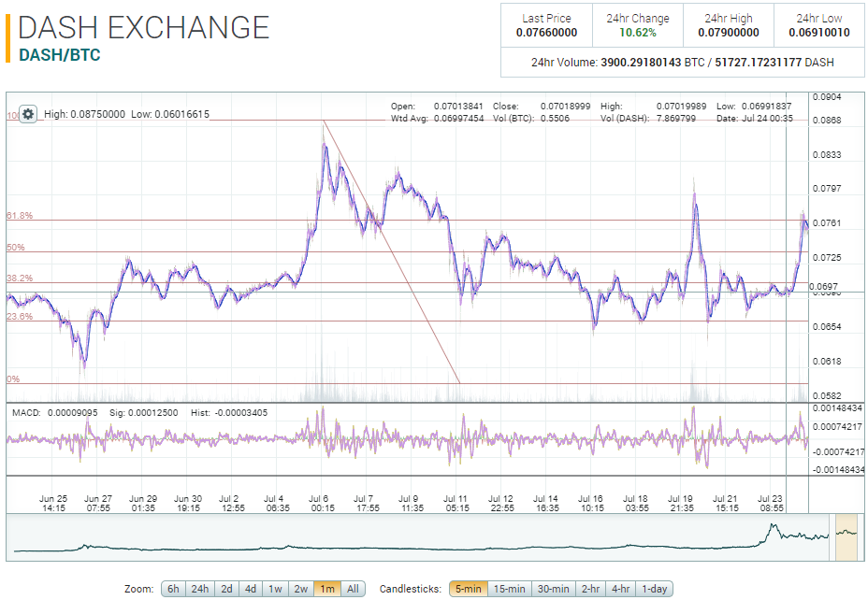This screenshot has height=600, width=868.
Task: Set zoom to 2w
Action: tap(300, 589)
